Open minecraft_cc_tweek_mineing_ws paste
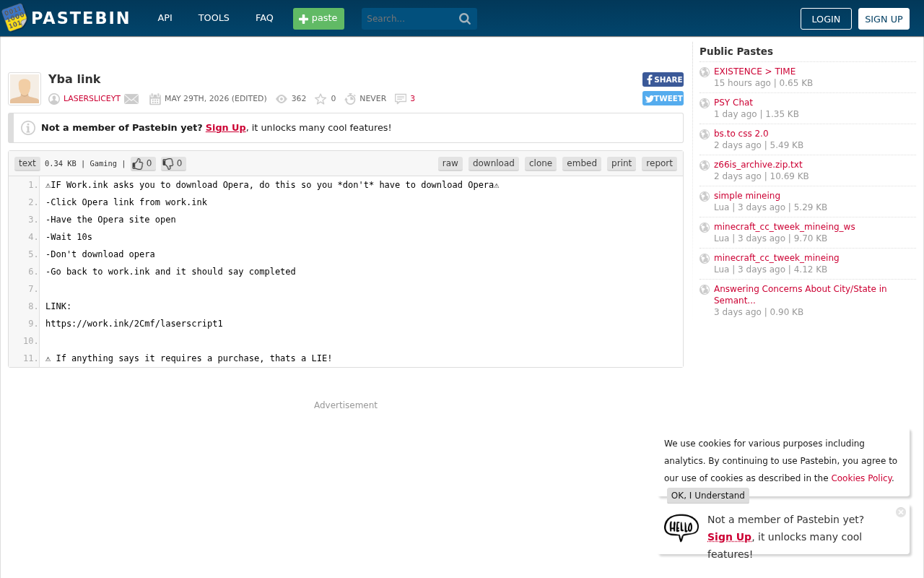The height and width of the screenshot is (578, 924). (x=785, y=227)
